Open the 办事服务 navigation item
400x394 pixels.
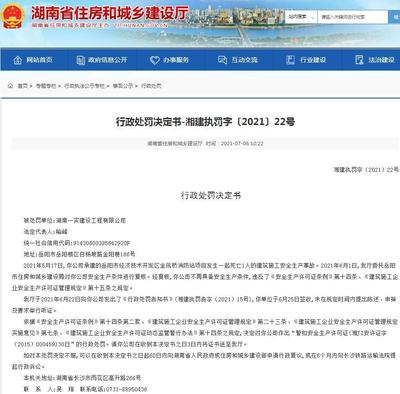click(x=169, y=60)
